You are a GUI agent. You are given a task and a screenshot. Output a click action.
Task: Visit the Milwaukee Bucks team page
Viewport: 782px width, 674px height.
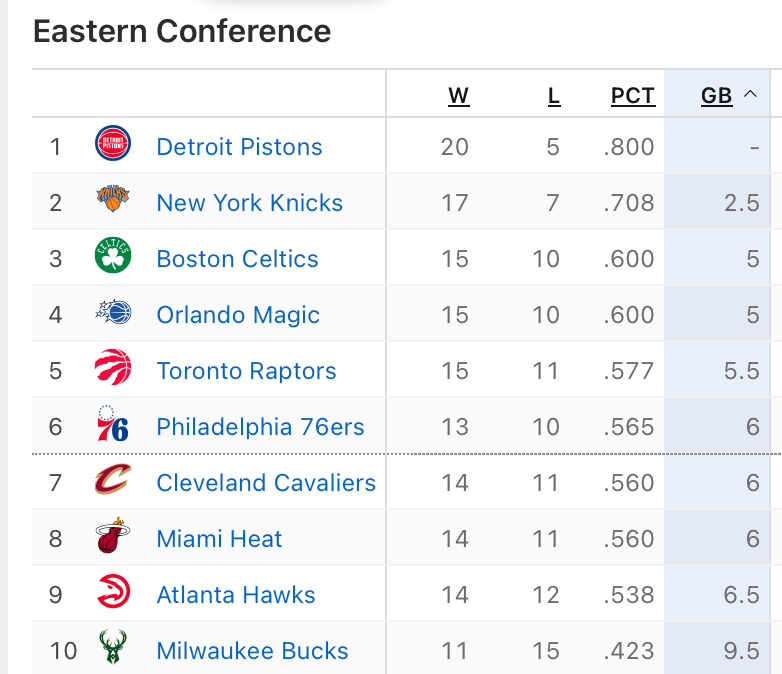point(252,651)
